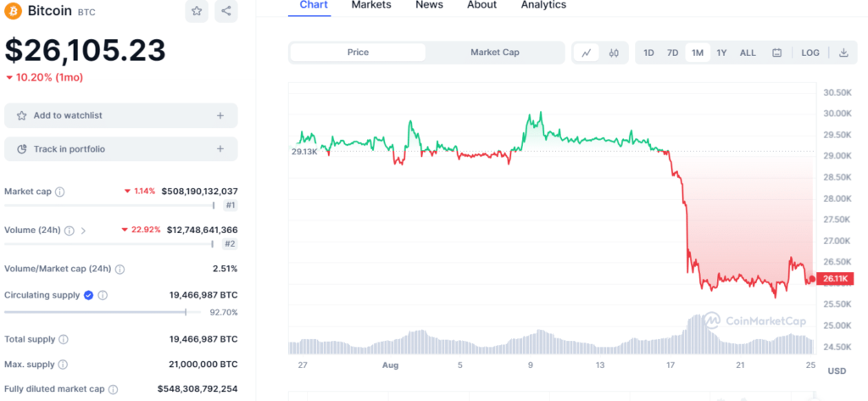The width and height of the screenshot is (868, 401).
Task: Click the BTC ticker symbol
Action: tap(86, 12)
